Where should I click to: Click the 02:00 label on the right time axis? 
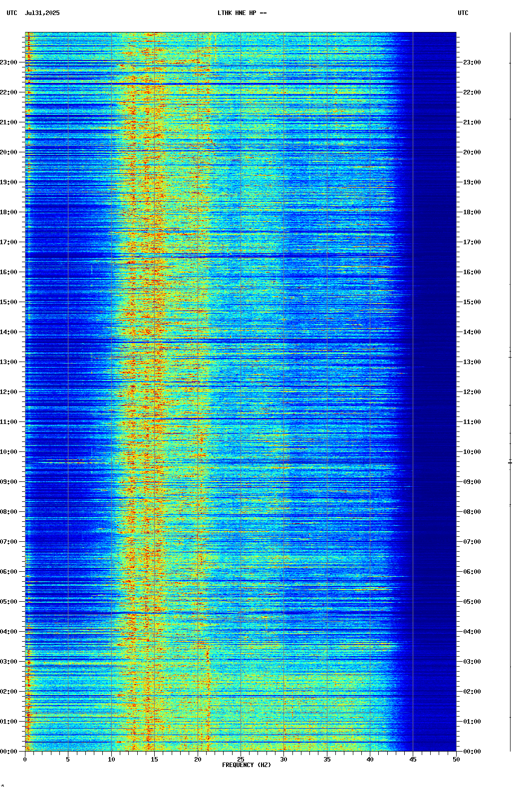[472, 692]
